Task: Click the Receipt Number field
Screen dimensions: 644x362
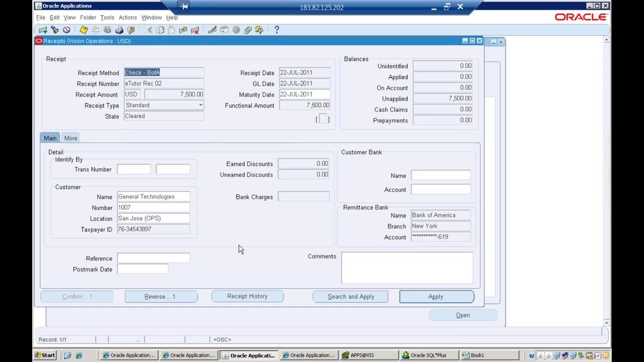Action: [164, 83]
